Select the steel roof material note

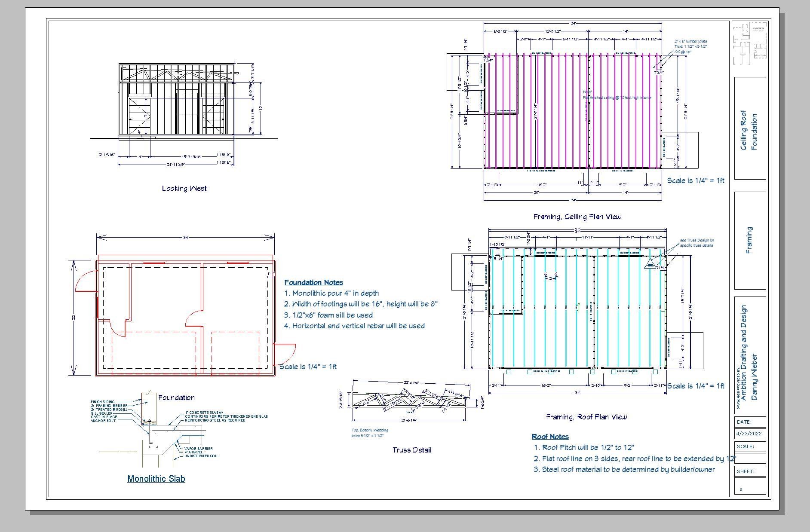[624, 469]
